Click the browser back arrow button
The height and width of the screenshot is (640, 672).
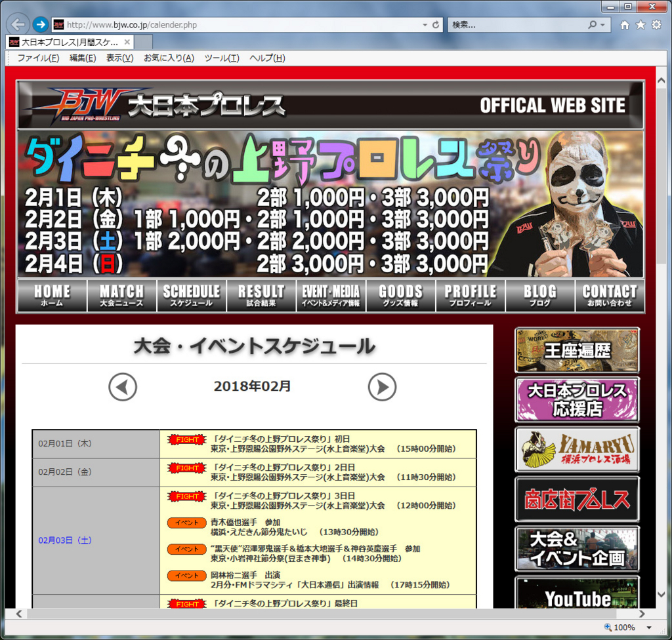coord(18,24)
